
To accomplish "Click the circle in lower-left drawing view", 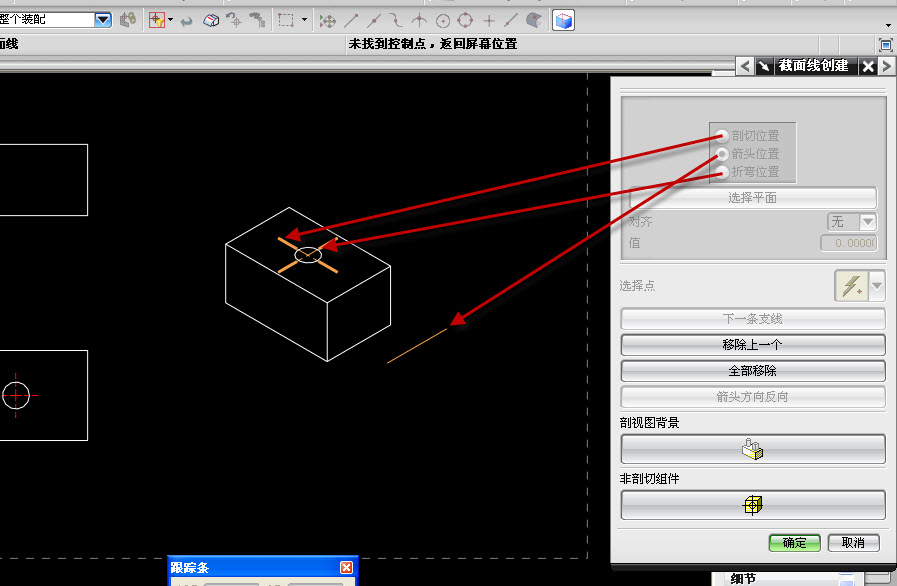I will 16,395.
